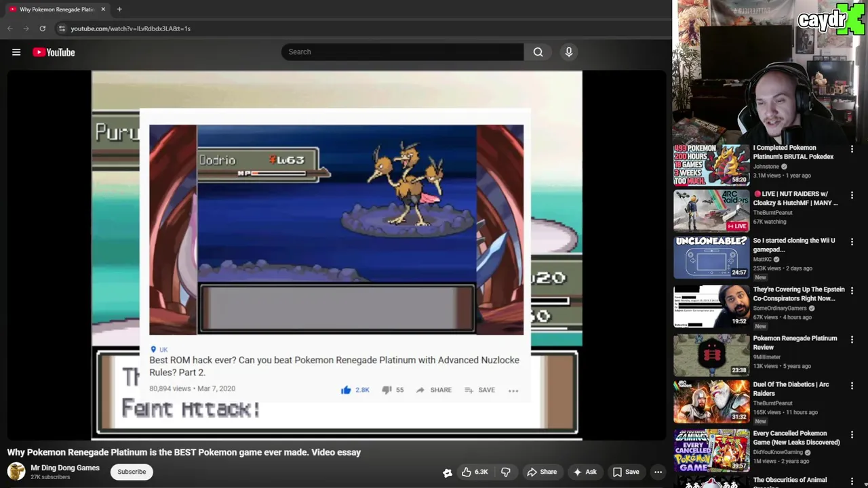Open the Mr Ding Dong Games channel name
Image resolution: width=868 pixels, height=488 pixels.
[65, 468]
